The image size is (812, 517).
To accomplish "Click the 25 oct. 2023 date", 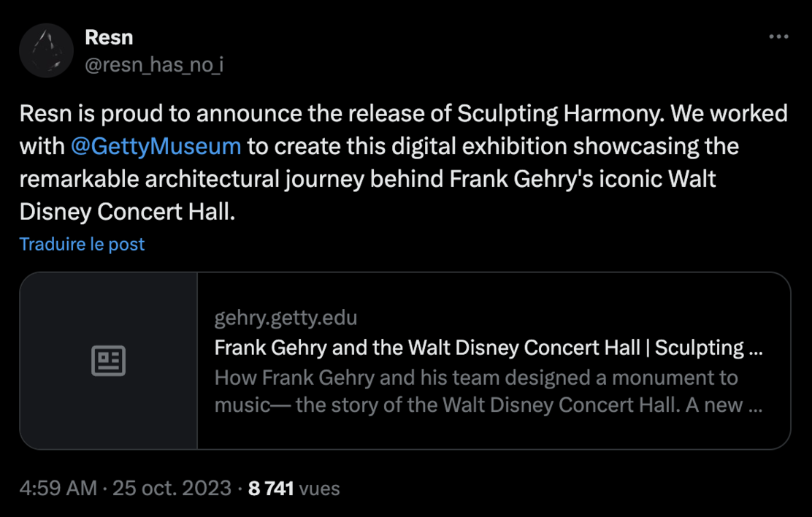I will [171, 488].
